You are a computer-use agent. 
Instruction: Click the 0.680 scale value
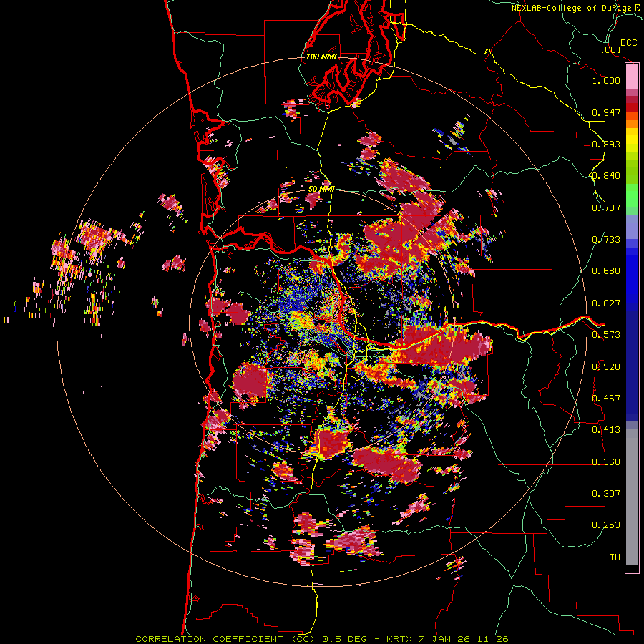pos(606,271)
